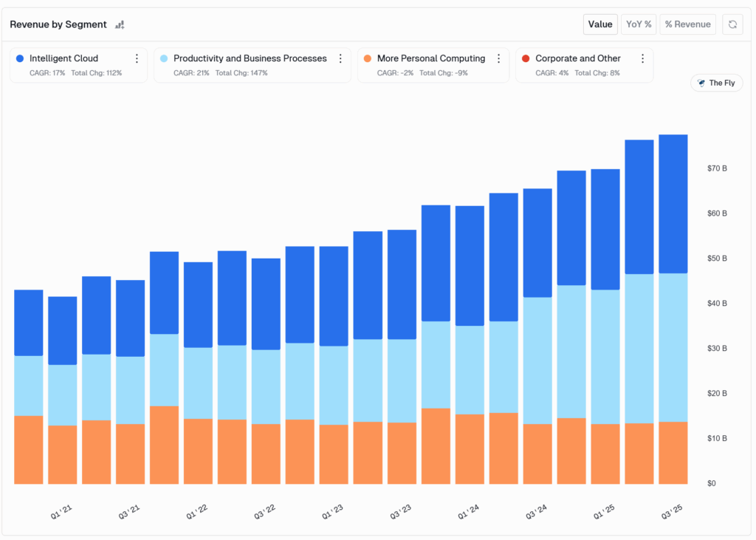Click the refresh icon in top right

[x=732, y=24]
